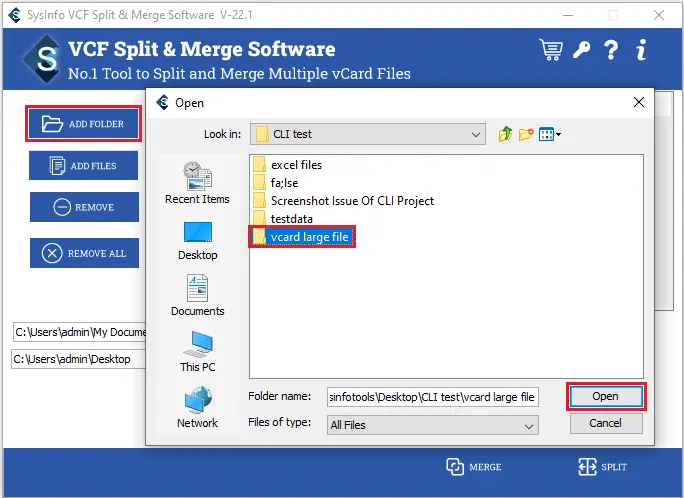Close the Open dialog

pyautogui.click(x=639, y=102)
